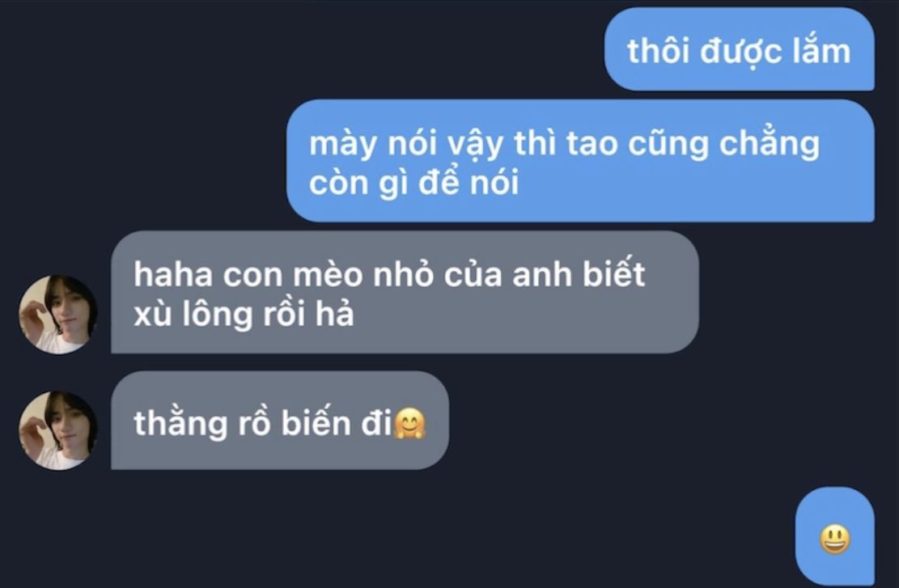Click the word "haha" in the gray message

tap(173, 274)
